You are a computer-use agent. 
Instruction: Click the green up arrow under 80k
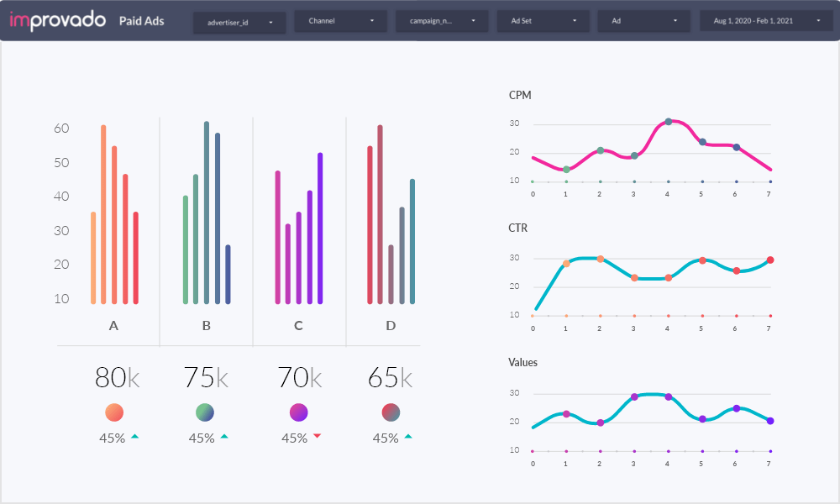coord(134,437)
